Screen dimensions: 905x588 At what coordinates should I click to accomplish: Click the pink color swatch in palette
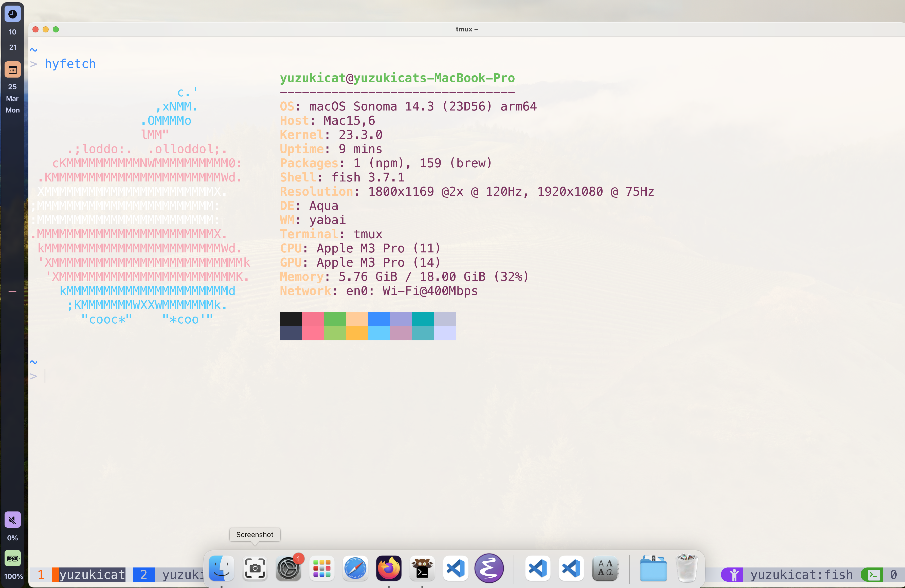[313, 319]
